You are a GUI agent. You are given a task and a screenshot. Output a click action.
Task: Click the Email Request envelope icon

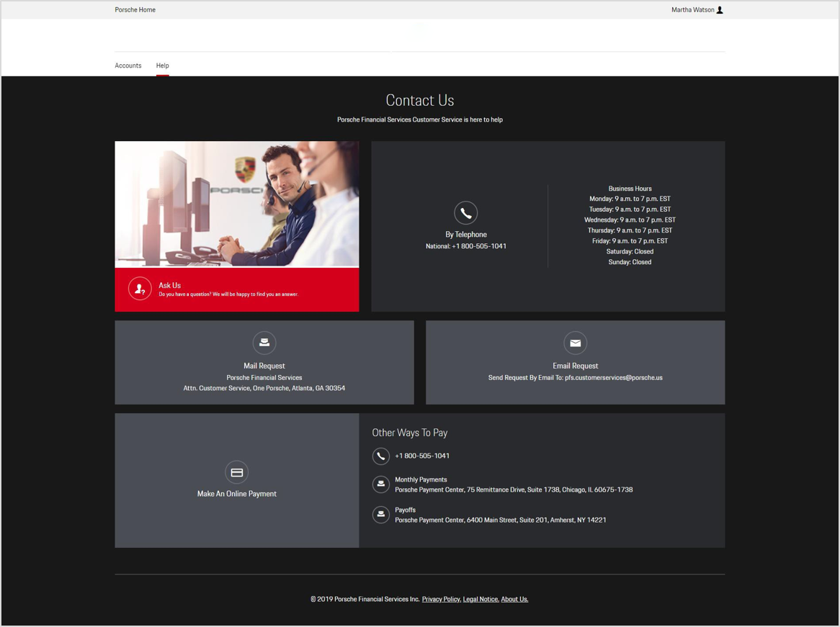pyautogui.click(x=575, y=343)
